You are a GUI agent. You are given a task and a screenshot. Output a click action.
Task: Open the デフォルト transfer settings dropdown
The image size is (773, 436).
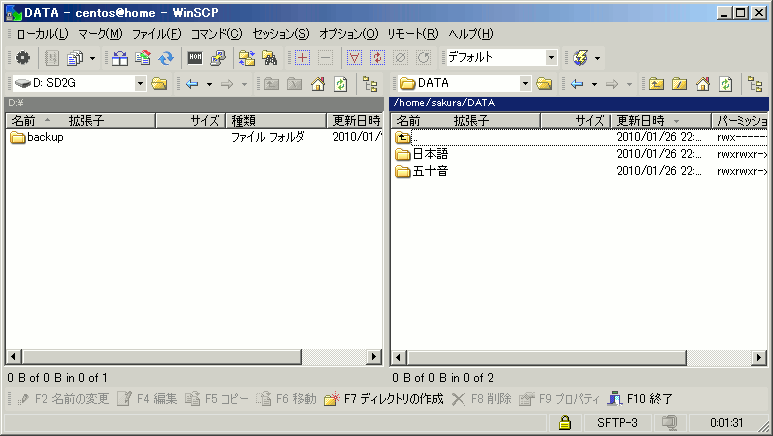[551, 58]
